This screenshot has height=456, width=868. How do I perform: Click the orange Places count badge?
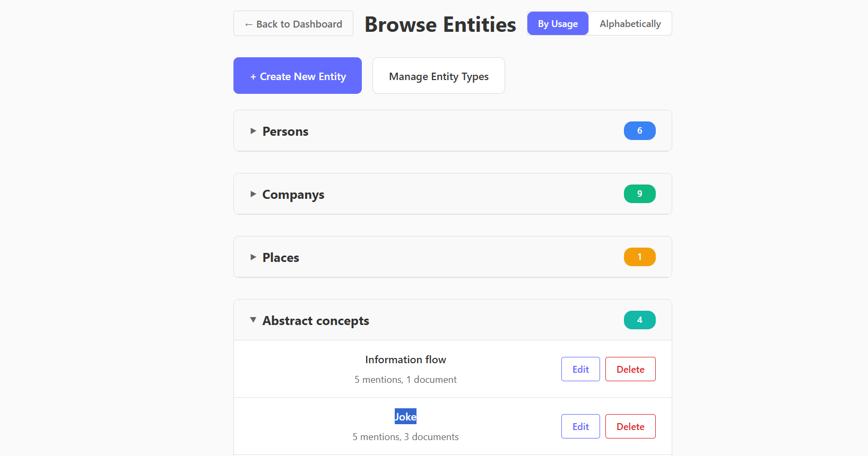(x=639, y=257)
